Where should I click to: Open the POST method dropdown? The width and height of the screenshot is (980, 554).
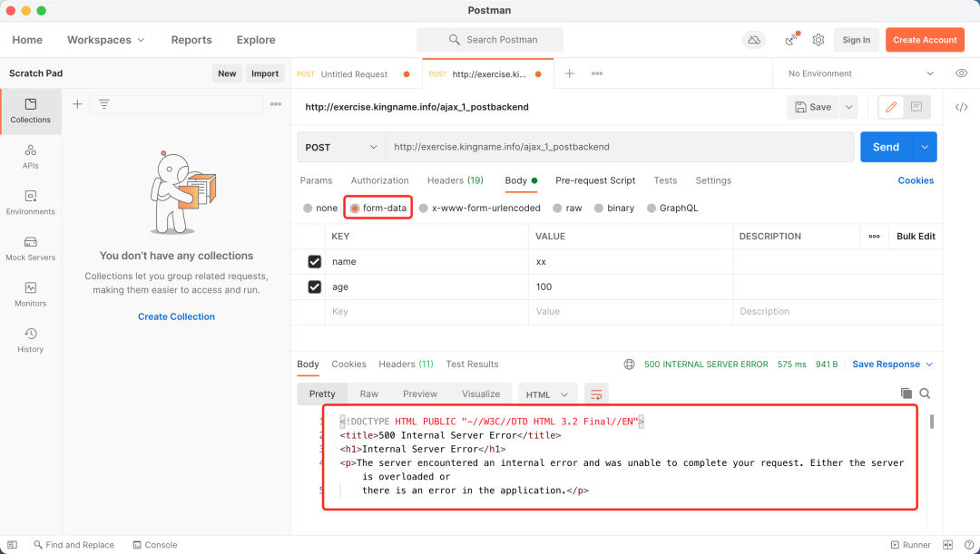(x=340, y=148)
